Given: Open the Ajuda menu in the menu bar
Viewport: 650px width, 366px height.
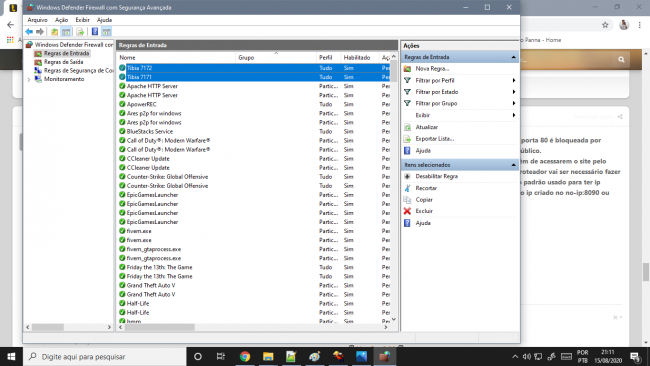Looking at the screenshot, I should (104, 20).
